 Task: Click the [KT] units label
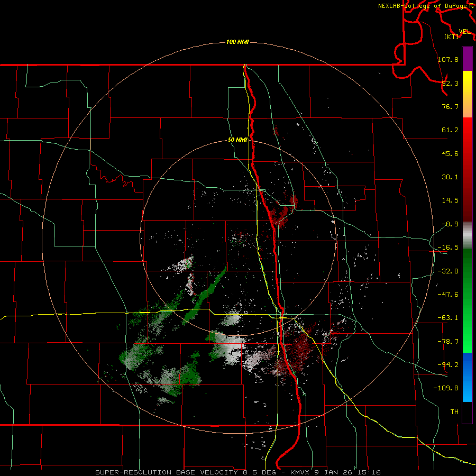452,36
